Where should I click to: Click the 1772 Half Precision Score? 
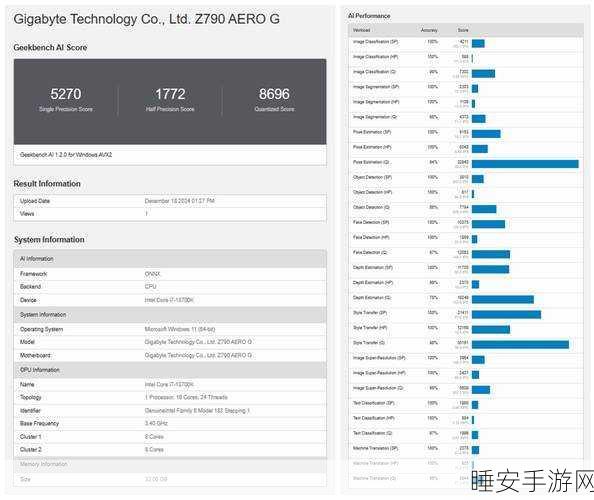pyautogui.click(x=170, y=100)
